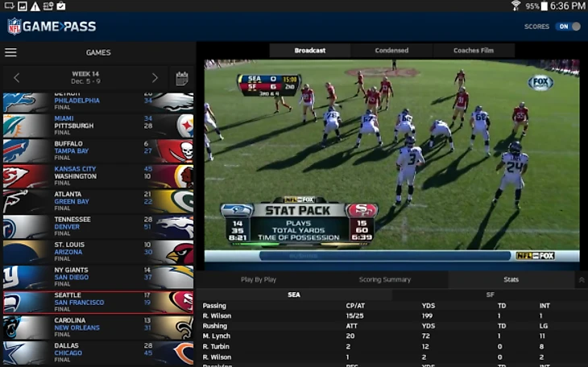Image resolution: width=588 pixels, height=367 pixels.
Task: Click the Dallas Cowboys team logo
Action: coord(26,353)
